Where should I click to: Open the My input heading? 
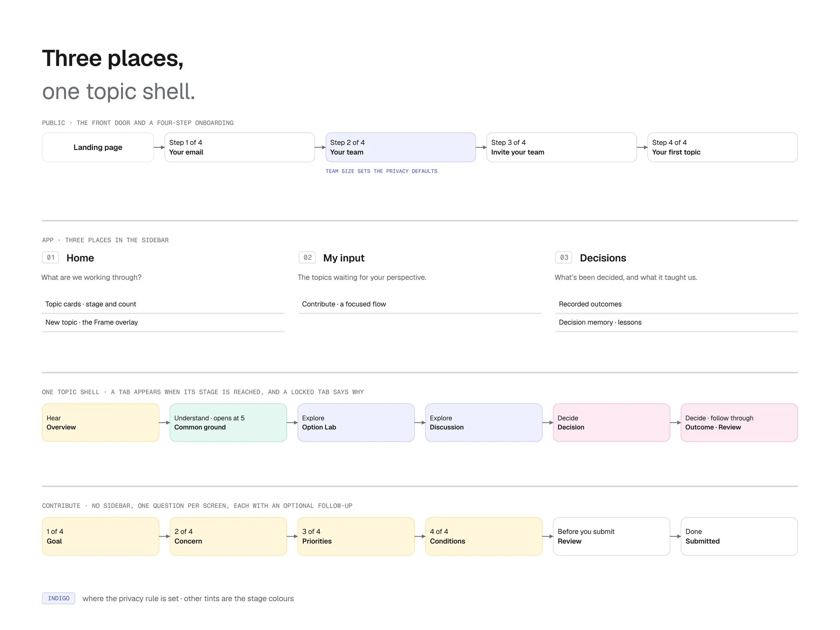[344, 258]
